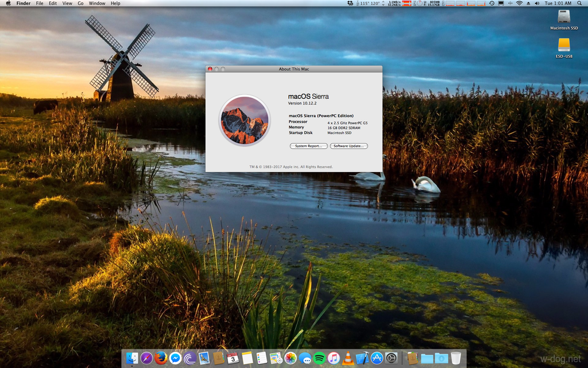Click the macOS Sierra mountain image
588x368 pixels.
pyautogui.click(x=245, y=120)
